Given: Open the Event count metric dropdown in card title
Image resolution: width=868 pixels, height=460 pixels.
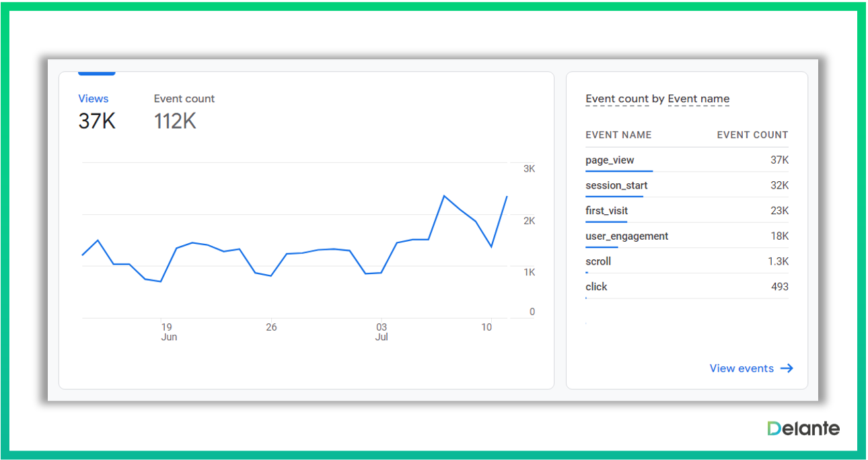Looking at the screenshot, I should pos(616,99).
